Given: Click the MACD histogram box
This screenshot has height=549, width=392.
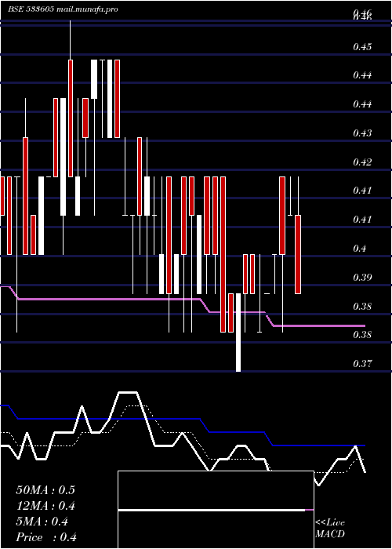Looking at the screenshot, I should (x=216, y=510).
